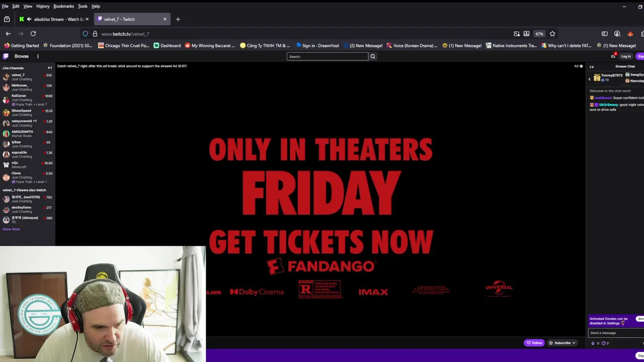Click the tracking protection shield icon
The width and height of the screenshot is (644, 362).
86,34
